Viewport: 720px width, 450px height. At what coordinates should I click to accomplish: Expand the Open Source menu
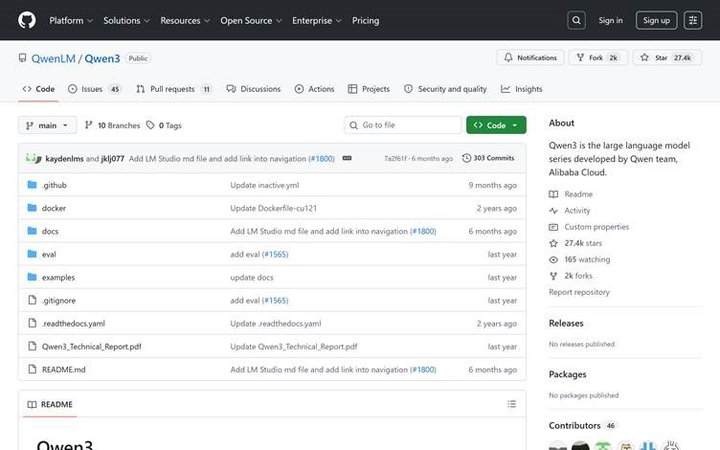click(x=251, y=20)
